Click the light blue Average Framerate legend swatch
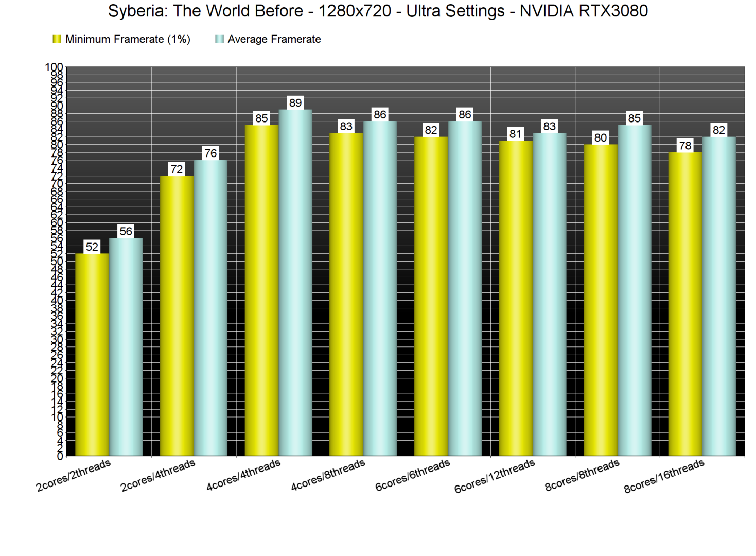 coord(219,39)
